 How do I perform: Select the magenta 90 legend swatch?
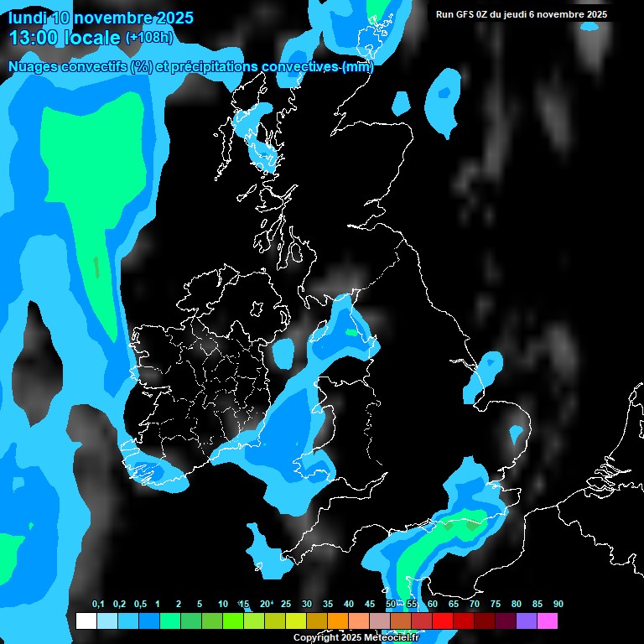click(x=547, y=621)
